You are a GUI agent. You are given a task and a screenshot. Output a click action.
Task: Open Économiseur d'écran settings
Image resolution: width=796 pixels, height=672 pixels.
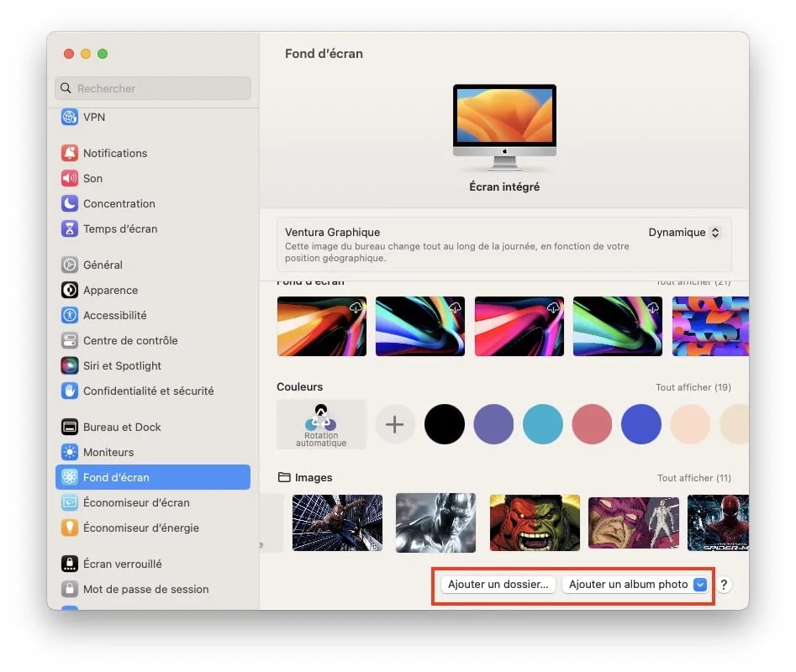(136, 502)
